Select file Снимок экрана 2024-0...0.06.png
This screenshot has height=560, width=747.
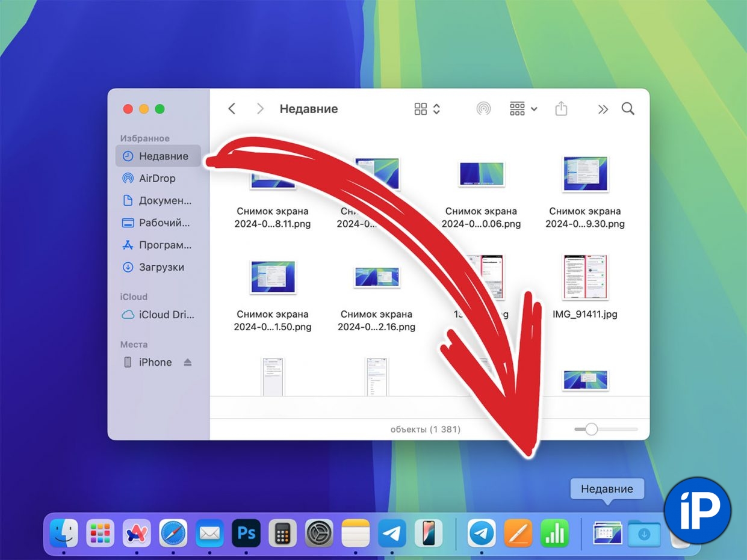tap(481, 217)
